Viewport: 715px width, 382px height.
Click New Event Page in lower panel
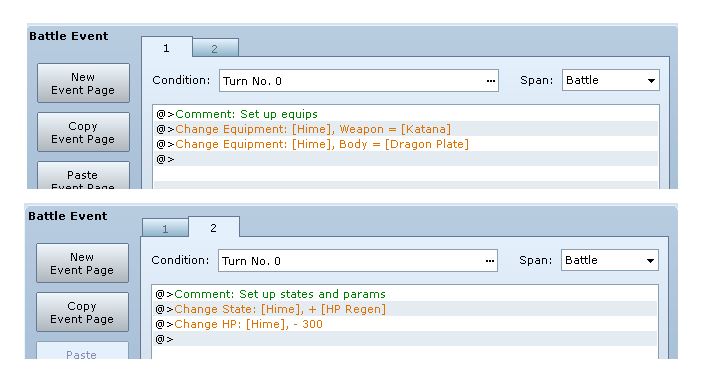point(82,263)
